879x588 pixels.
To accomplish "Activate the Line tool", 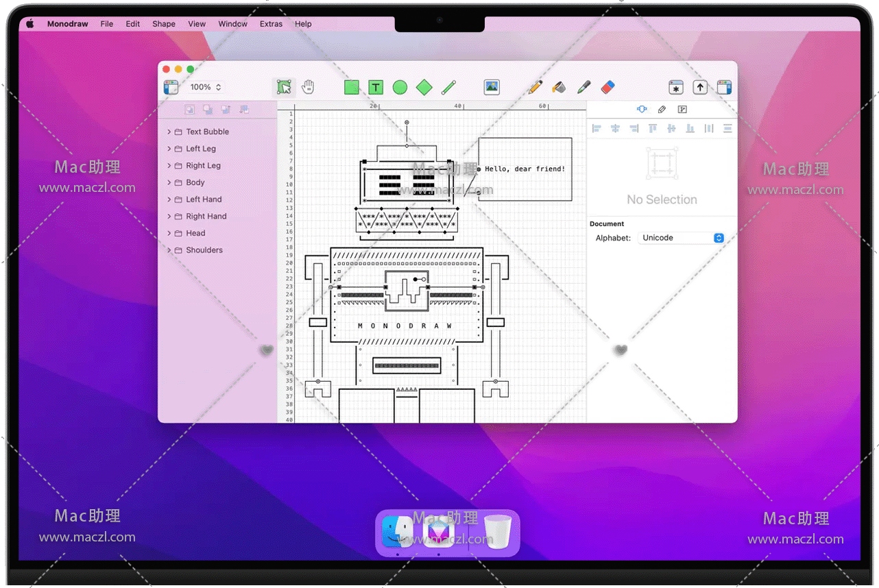I will click(x=448, y=87).
